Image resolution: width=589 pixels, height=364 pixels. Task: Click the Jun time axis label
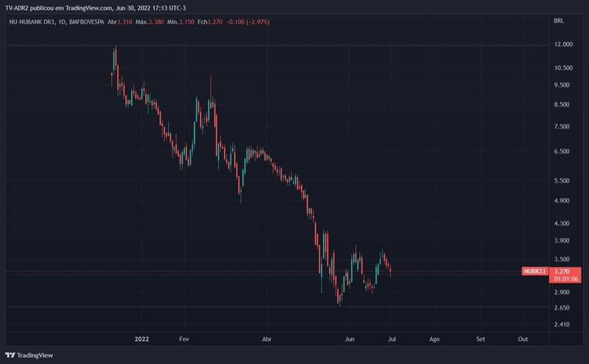350,339
